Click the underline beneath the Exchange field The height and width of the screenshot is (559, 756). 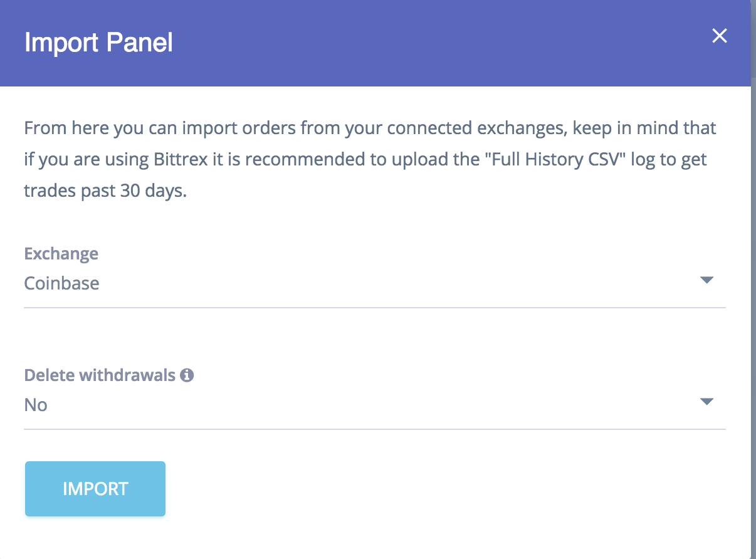374,308
